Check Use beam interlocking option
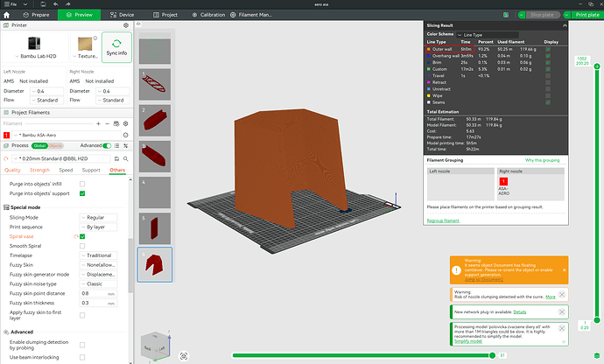 click(x=82, y=358)
